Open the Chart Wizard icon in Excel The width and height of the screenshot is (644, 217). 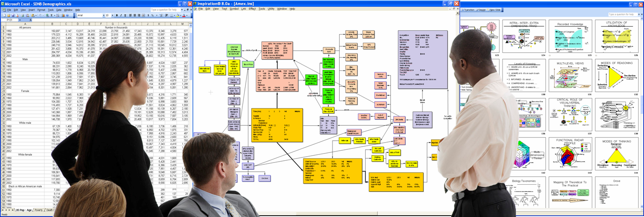tap(63, 15)
